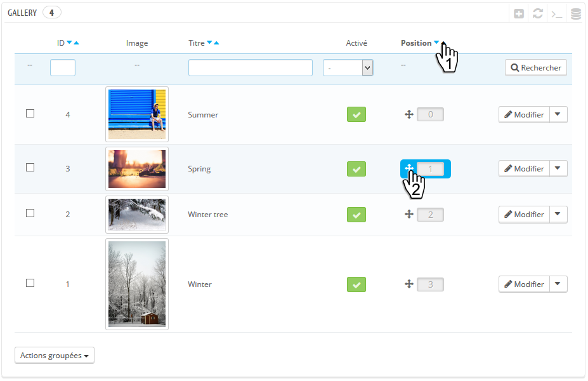
Task: Click Modifier button for Winter tree
Action: coord(524,215)
